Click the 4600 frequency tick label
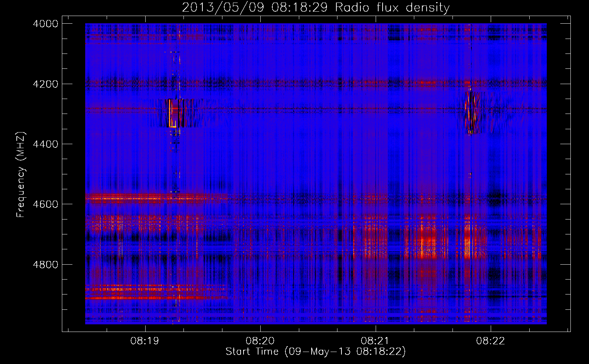589x364 pixels. tap(45, 204)
